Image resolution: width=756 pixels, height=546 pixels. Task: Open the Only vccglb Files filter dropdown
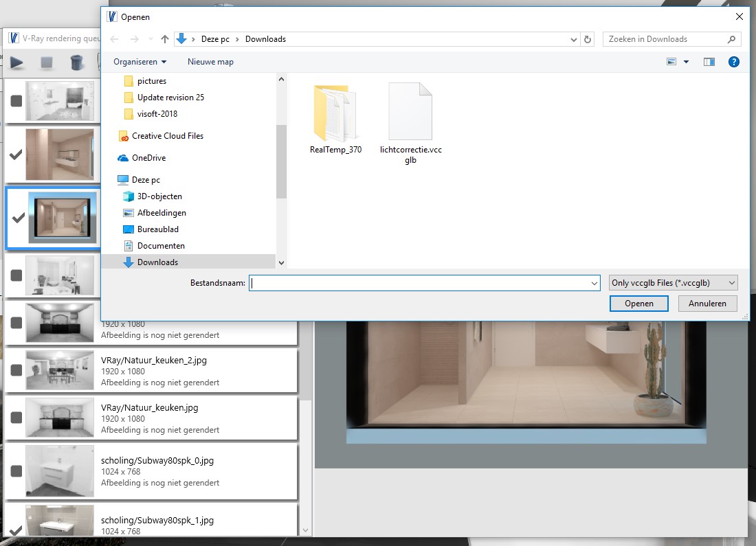(672, 282)
